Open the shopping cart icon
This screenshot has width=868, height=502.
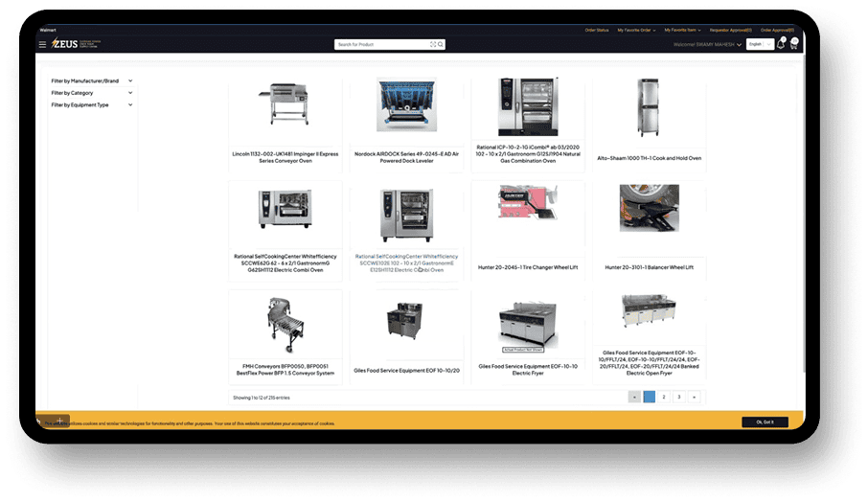click(x=794, y=44)
